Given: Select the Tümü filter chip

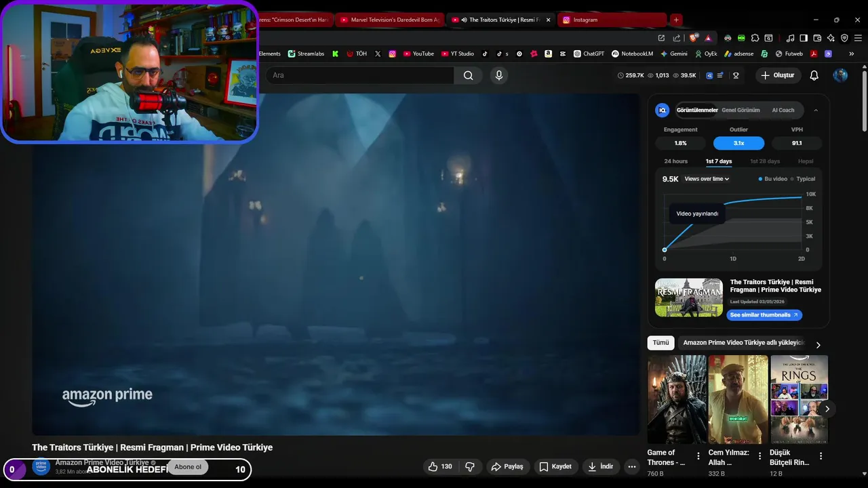Looking at the screenshot, I should point(660,343).
